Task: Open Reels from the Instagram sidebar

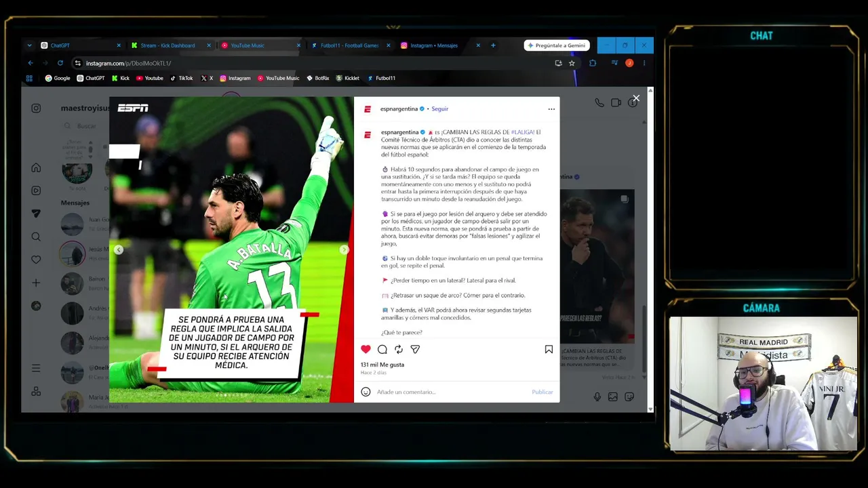Action: (x=36, y=190)
